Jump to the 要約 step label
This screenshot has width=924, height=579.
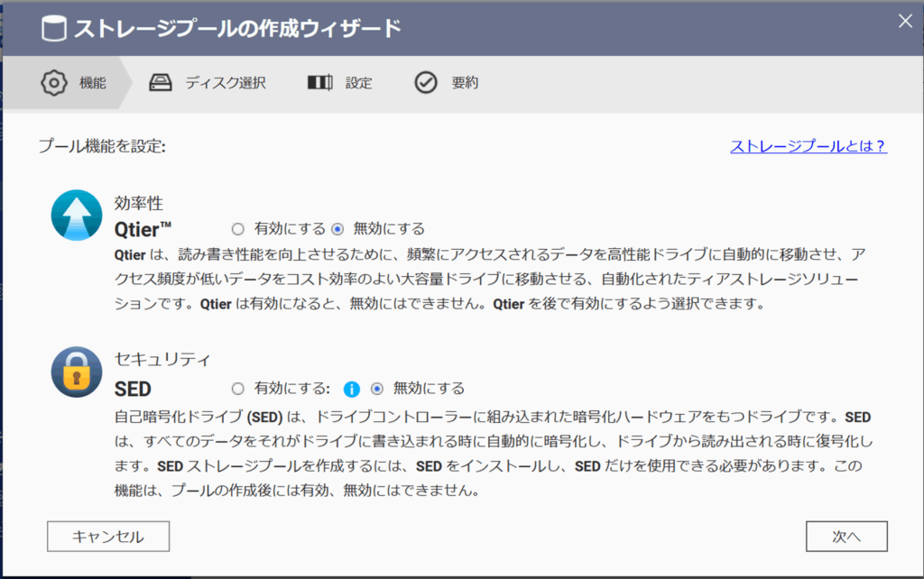465,83
